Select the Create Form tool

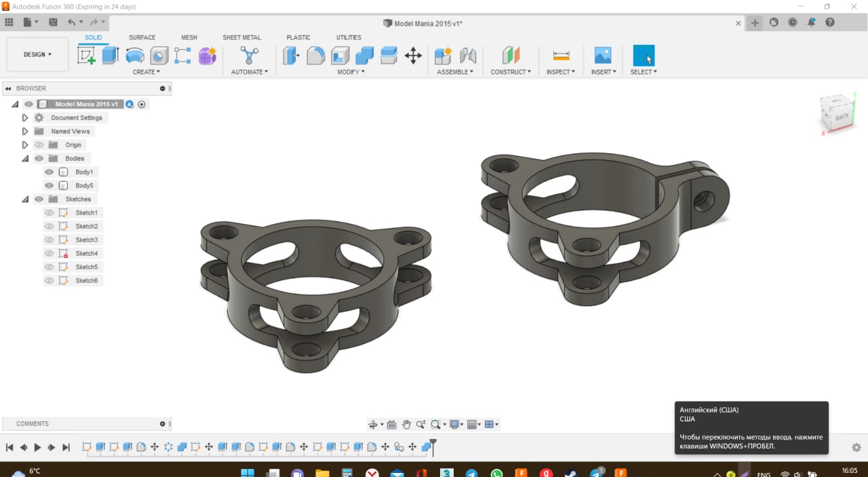pos(207,56)
